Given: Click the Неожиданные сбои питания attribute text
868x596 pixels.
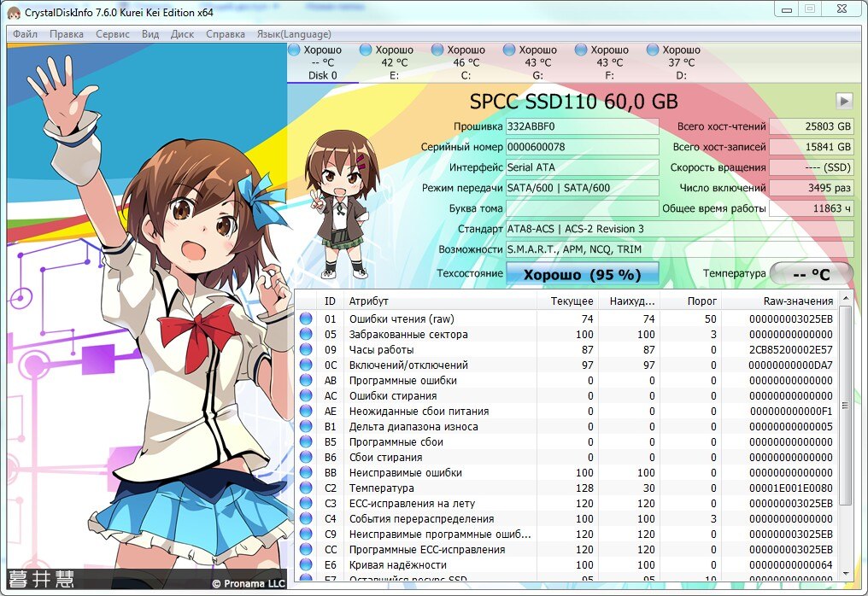Looking at the screenshot, I should tap(419, 412).
